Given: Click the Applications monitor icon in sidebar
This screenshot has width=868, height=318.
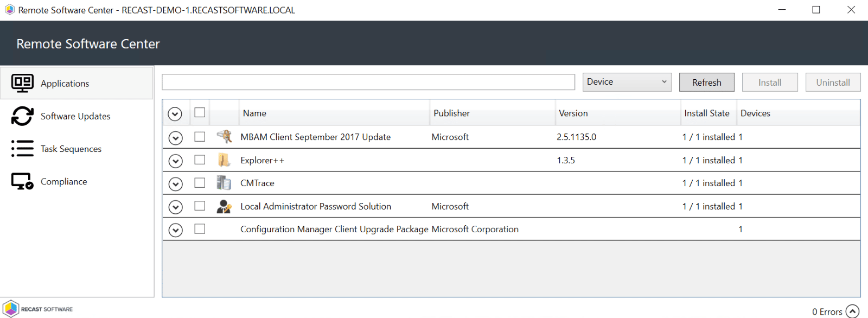Looking at the screenshot, I should click(22, 83).
